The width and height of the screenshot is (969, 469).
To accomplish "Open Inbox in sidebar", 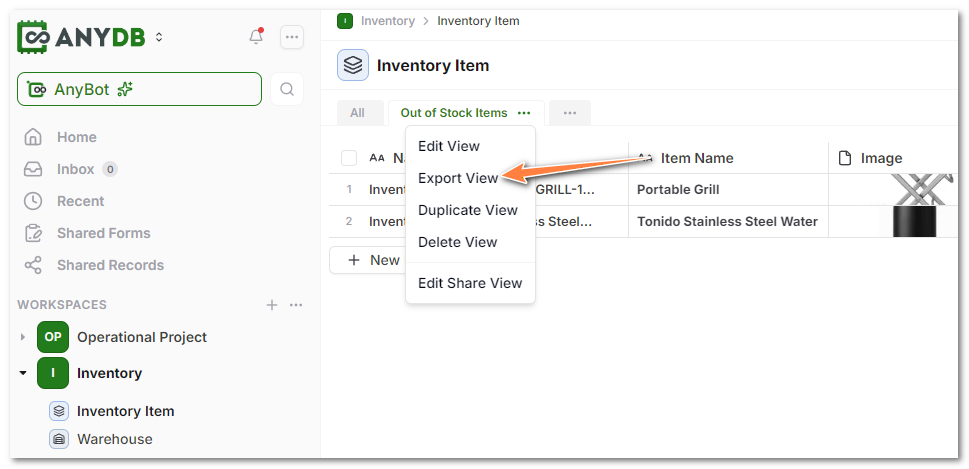I will (x=75, y=169).
